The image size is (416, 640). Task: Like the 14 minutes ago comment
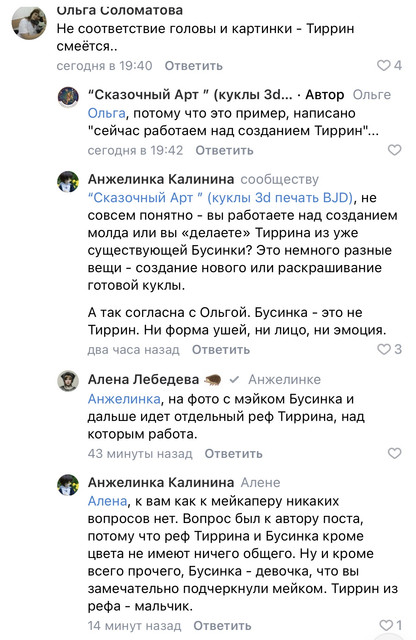[386, 625]
